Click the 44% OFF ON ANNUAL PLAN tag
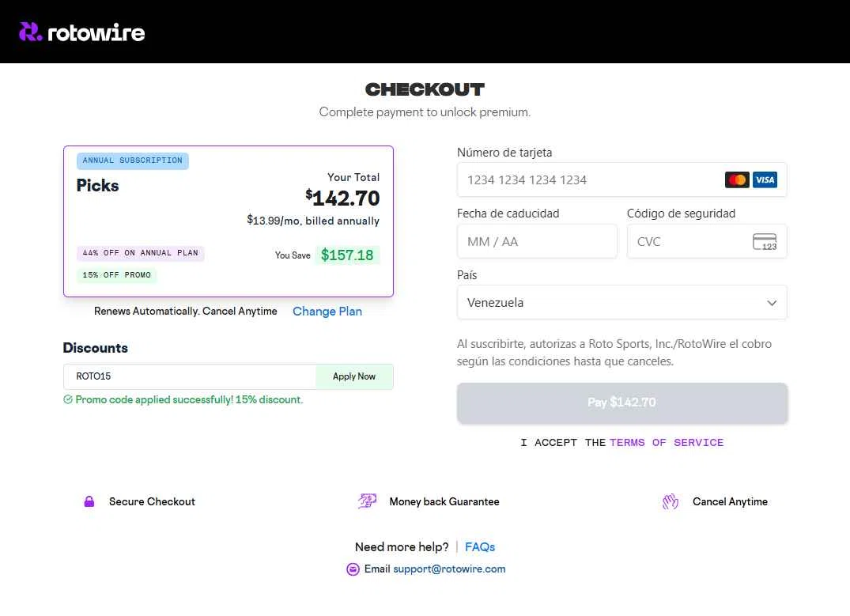850x616 pixels. pos(141,253)
